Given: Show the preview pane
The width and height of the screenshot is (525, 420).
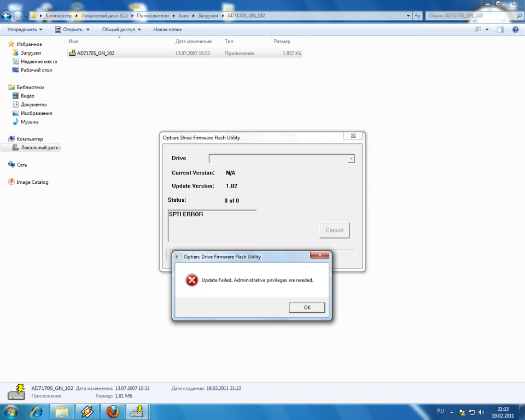Looking at the screenshot, I should [501, 30].
